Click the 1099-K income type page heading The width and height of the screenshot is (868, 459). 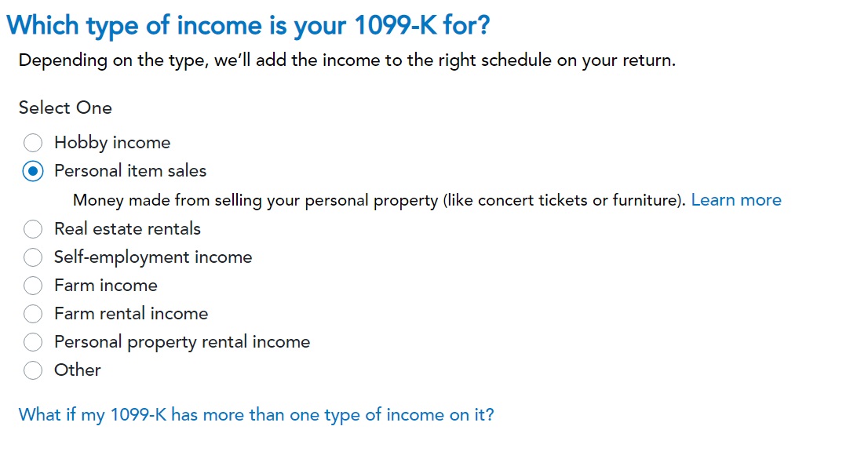[248, 25]
